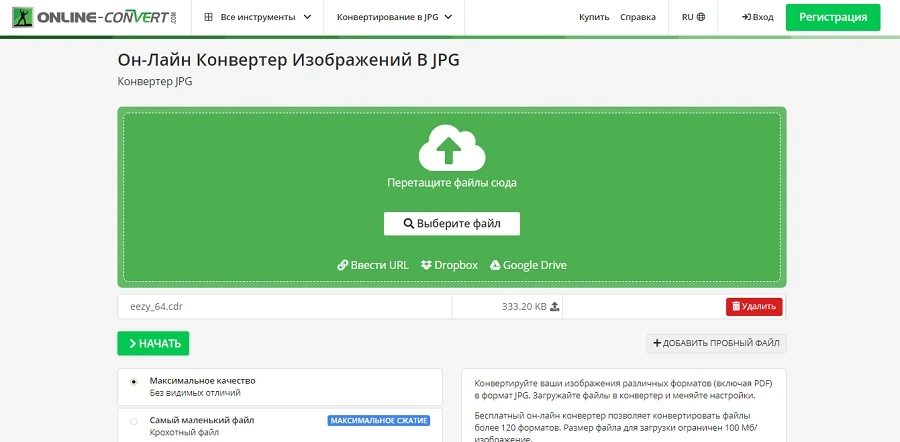Click the green НАЧАТЬ button
The image size is (900, 442).
tap(153, 343)
